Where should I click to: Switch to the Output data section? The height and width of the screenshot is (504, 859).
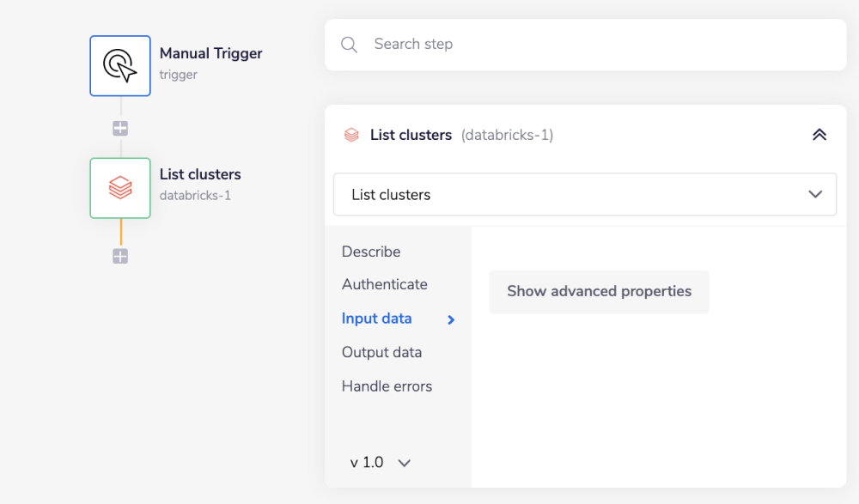381,352
